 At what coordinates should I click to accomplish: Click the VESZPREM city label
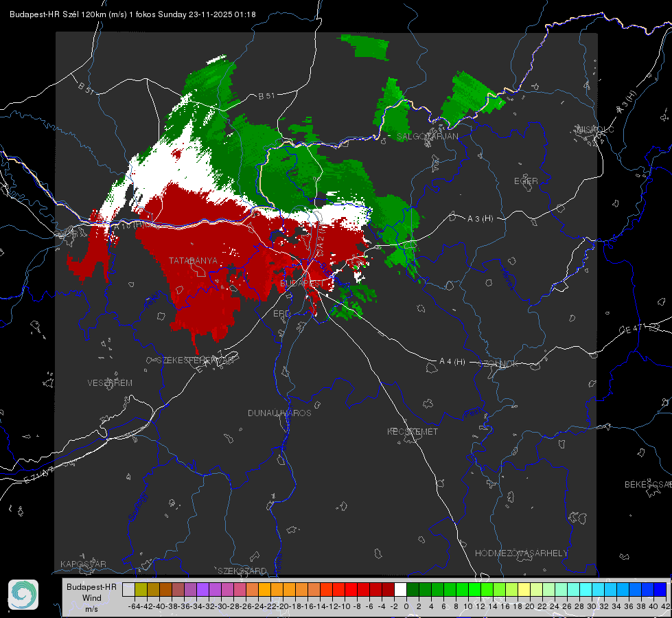click(110, 383)
